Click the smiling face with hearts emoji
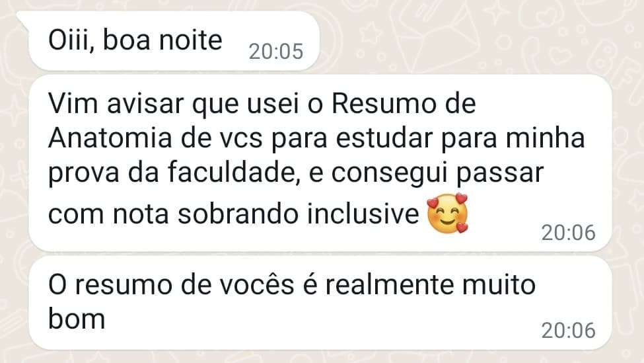The width and height of the screenshot is (644, 363). (x=448, y=213)
